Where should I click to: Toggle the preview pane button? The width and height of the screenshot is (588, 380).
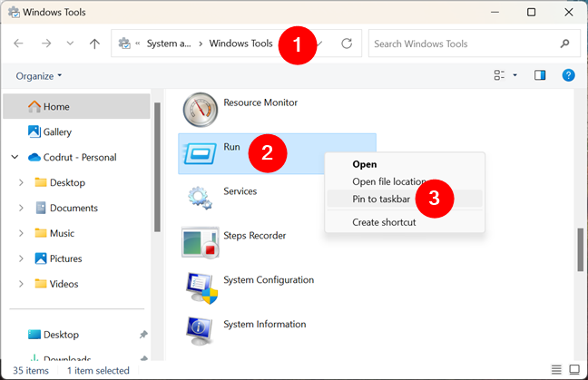pyautogui.click(x=540, y=75)
